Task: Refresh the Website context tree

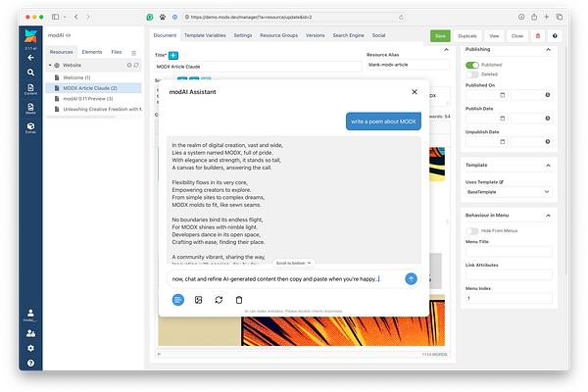Action: [x=136, y=65]
